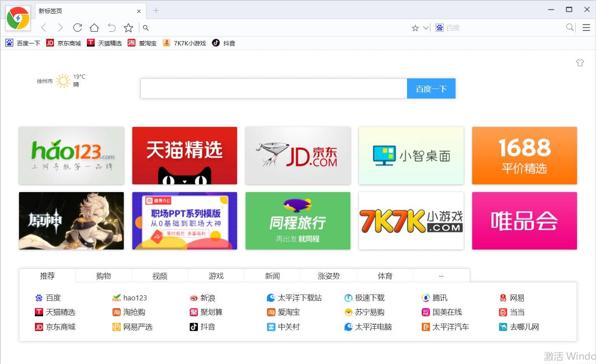Open 百度 link in recommended list
Image resolution: width=596 pixels, height=364 pixels.
coord(48,298)
